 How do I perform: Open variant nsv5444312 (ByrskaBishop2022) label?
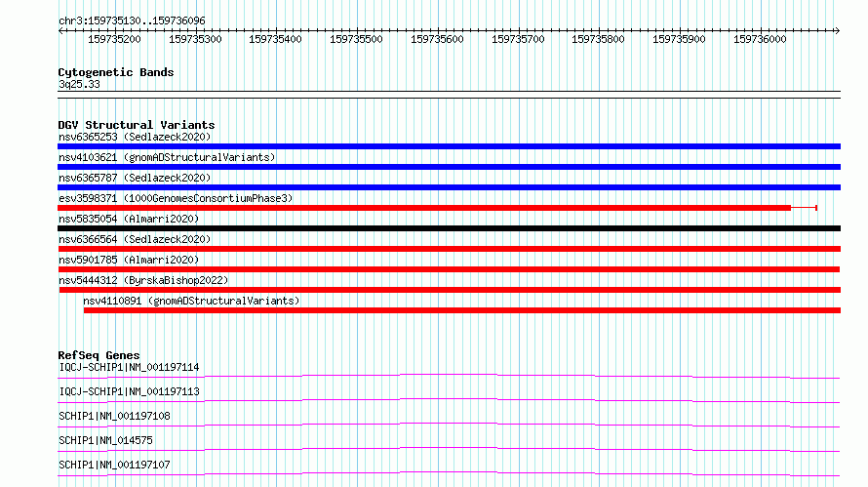(x=143, y=280)
